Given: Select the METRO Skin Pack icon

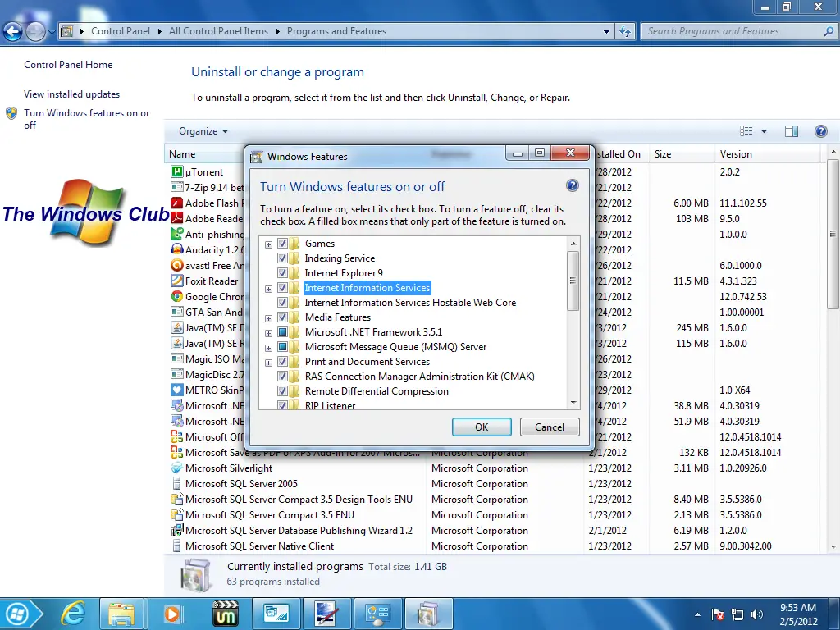Looking at the screenshot, I should (x=177, y=390).
